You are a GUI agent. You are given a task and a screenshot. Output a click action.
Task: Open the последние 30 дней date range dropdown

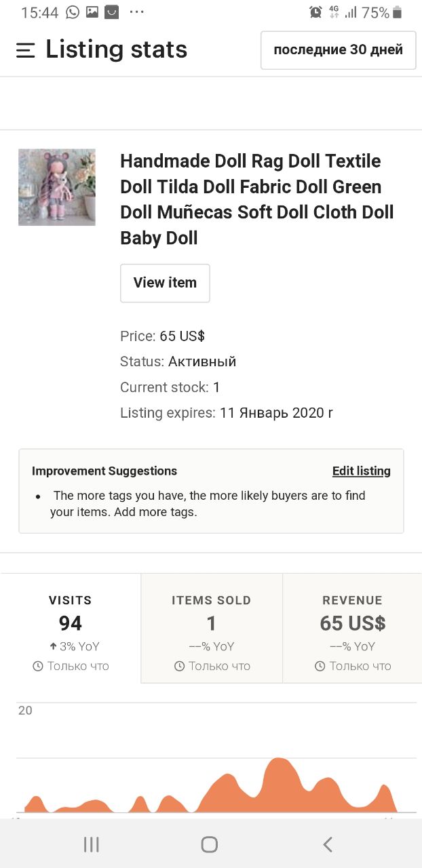(338, 50)
